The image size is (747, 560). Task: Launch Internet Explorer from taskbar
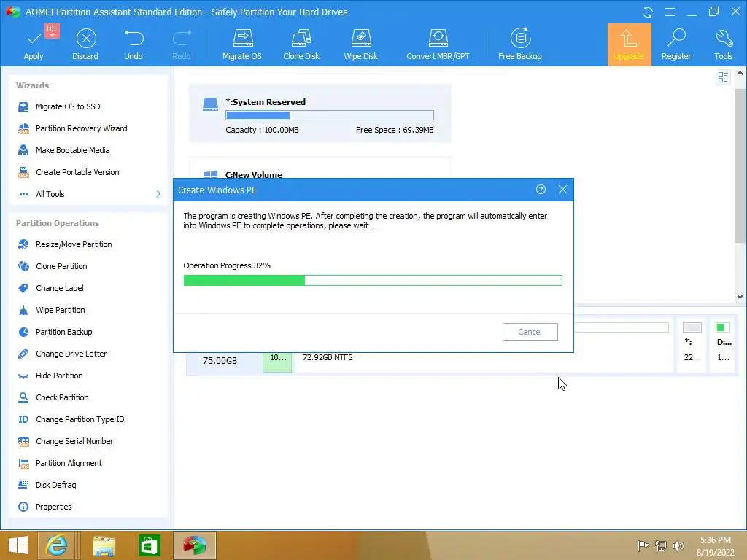pyautogui.click(x=56, y=545)
